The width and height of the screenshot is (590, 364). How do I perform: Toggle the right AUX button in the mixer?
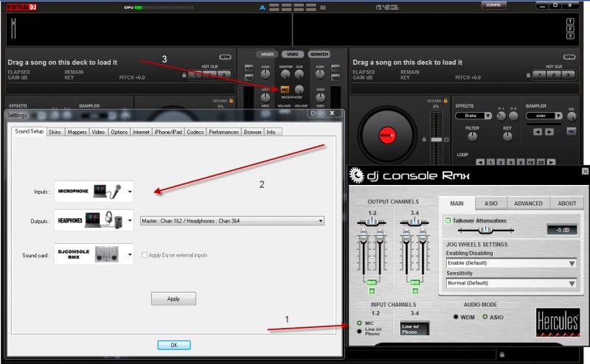pyautogui.click(x=336, y=68)
